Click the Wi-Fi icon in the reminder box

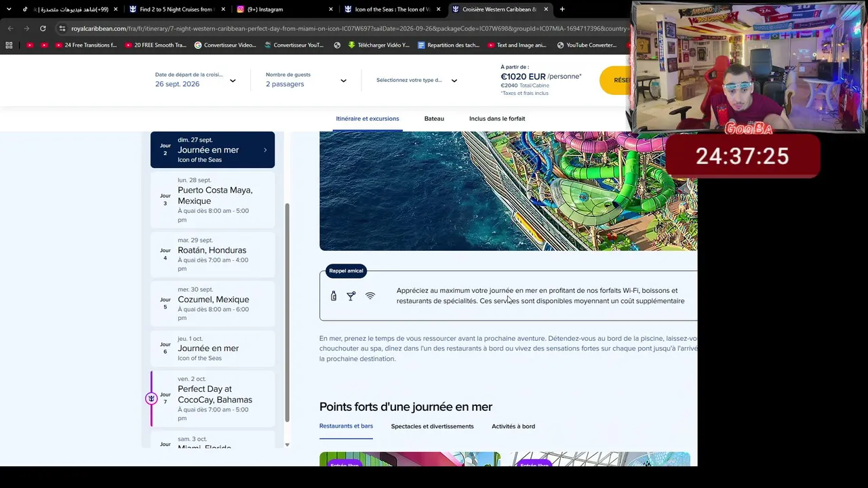(x=370, y=296)
